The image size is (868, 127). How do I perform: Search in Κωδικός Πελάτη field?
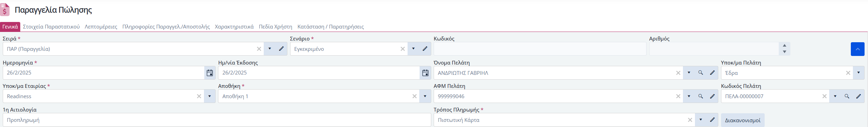(847, 96)
